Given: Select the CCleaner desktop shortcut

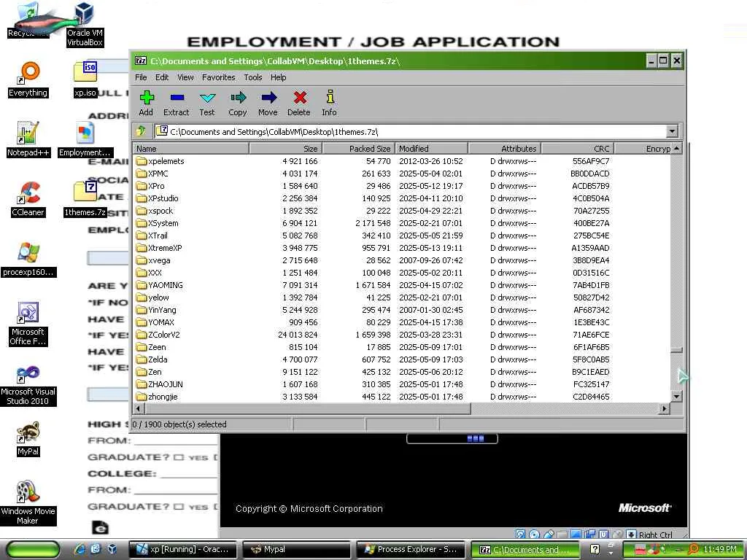Looking at the screenshot, I should pos(28,199).
